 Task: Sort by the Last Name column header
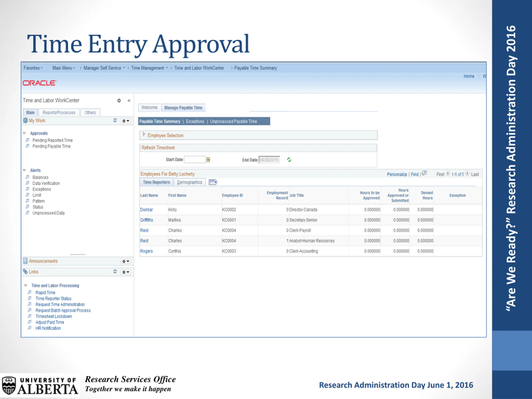point(149,196)
